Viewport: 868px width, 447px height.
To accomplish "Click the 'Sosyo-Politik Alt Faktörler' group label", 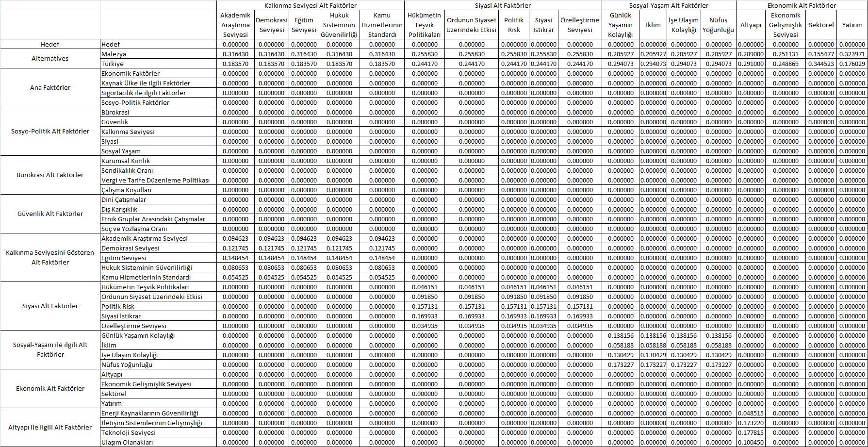I will [50, 132].
